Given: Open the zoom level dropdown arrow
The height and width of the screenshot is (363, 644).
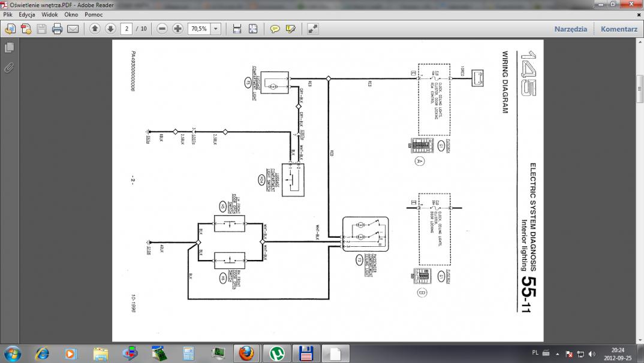Looking at the screenshot, I should coord(216,29).
